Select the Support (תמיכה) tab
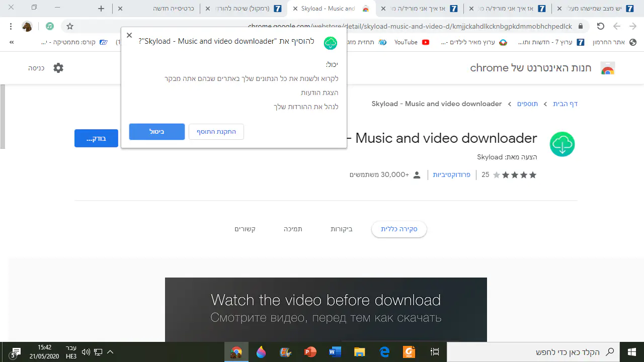This screenshot has width=644, height=362. click(x=293, y=229)
